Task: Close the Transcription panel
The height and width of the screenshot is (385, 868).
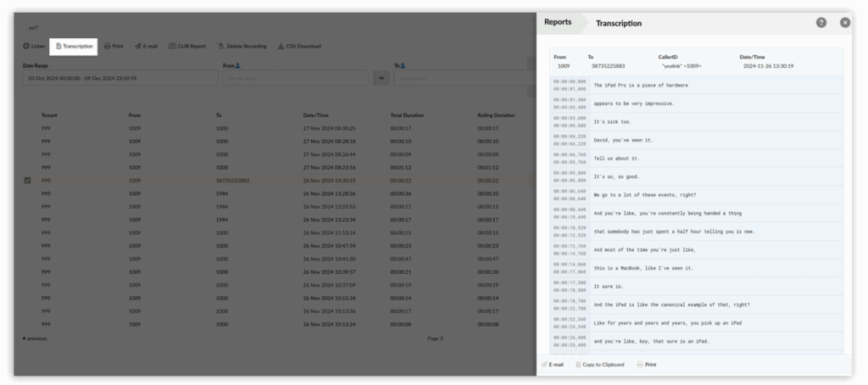Action: point(845,23)
